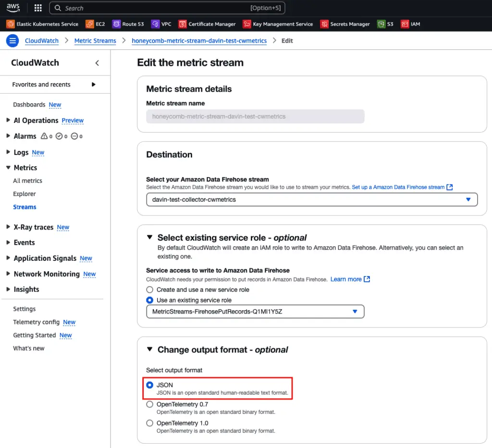Open the Route 53 shortcut icon
This screenshot has width=492, height=448.
[116, 24]
